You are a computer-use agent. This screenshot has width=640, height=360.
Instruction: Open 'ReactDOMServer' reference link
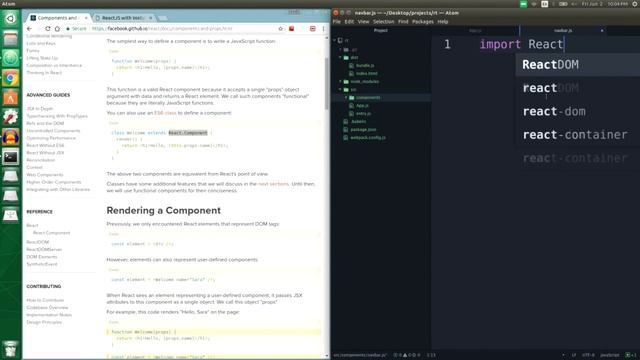click(44, 249)
